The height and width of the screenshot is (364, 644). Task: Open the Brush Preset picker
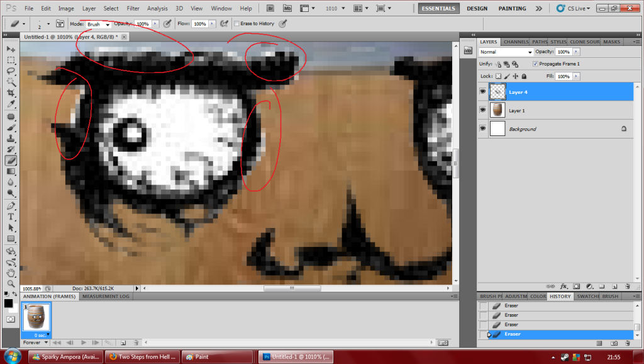pyautogui.click(x=43, y=24)
